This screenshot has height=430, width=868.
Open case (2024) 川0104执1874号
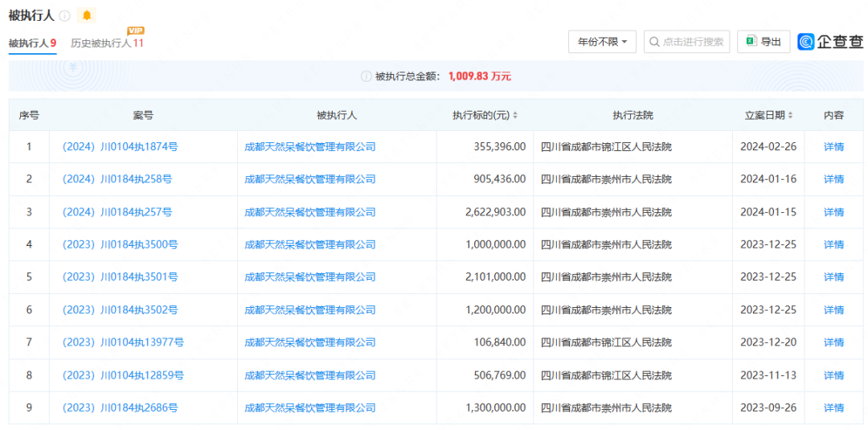pyautogui.click(x=120, y=146)
